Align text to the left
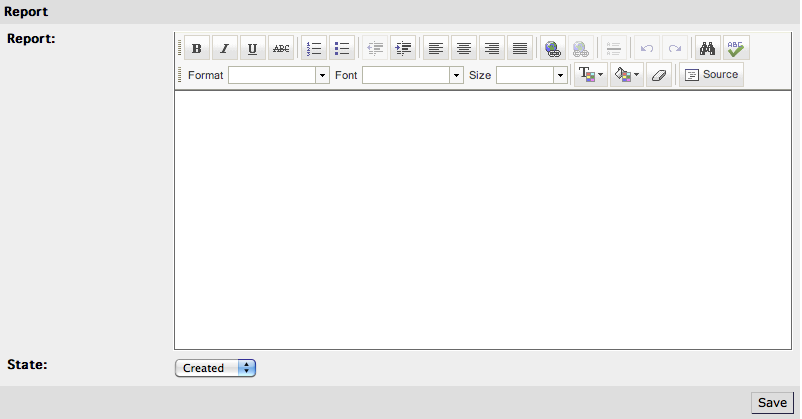Screen dimensions: 802x419 (435, 48)
